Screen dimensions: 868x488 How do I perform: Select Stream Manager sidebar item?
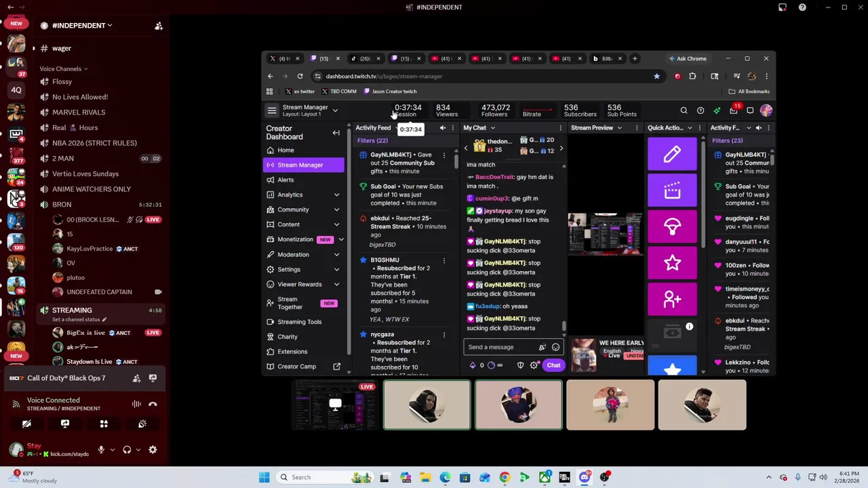(x=303, y=165)
